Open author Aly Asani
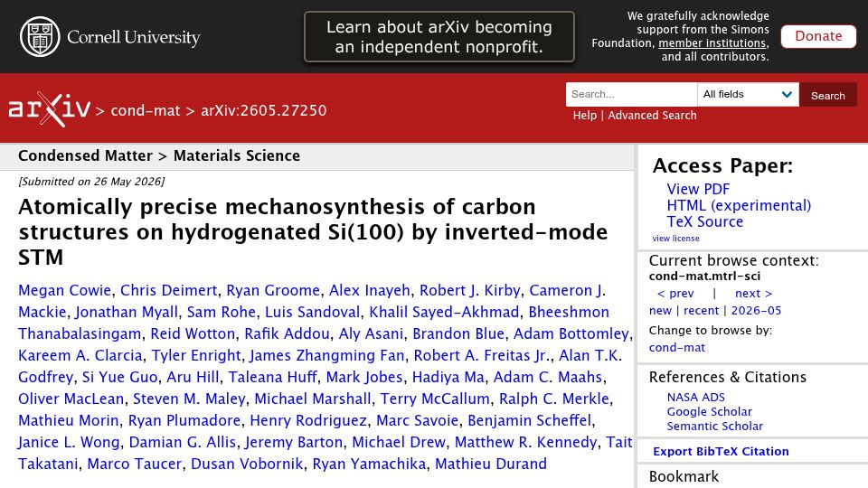This screenshot has width=868, height=488. (x=371, y=333)
